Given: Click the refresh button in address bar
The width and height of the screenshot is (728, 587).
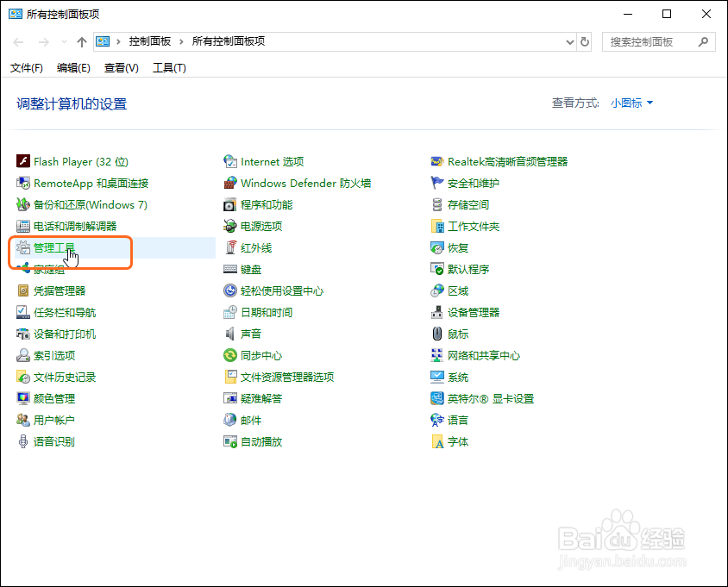Looking at the screenshot, I should coord(585,41).
